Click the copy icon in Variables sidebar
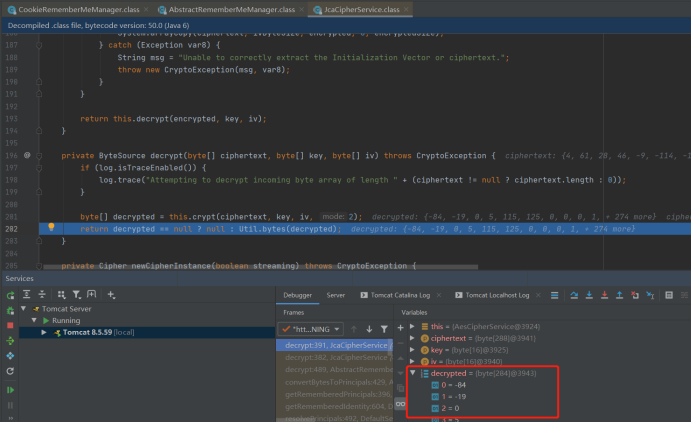Viewport: 692px width, 423px height. 400,388
